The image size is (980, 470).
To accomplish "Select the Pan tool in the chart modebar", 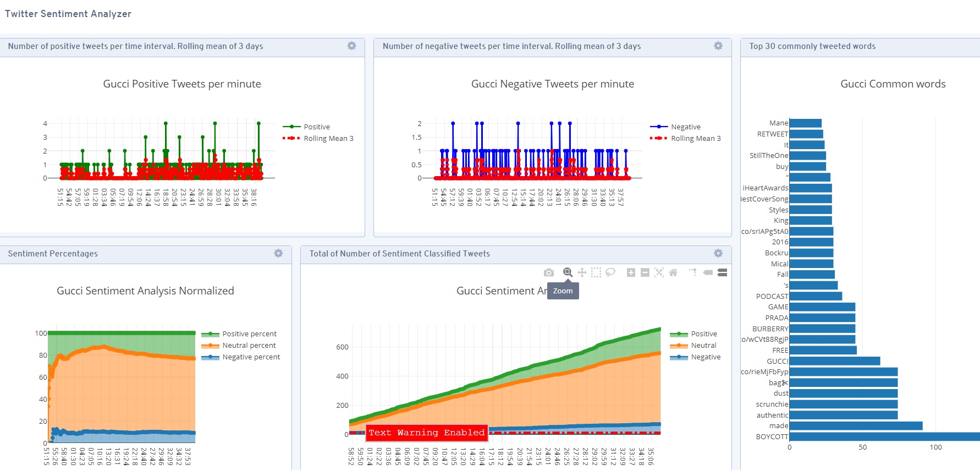I will (582, 272).
